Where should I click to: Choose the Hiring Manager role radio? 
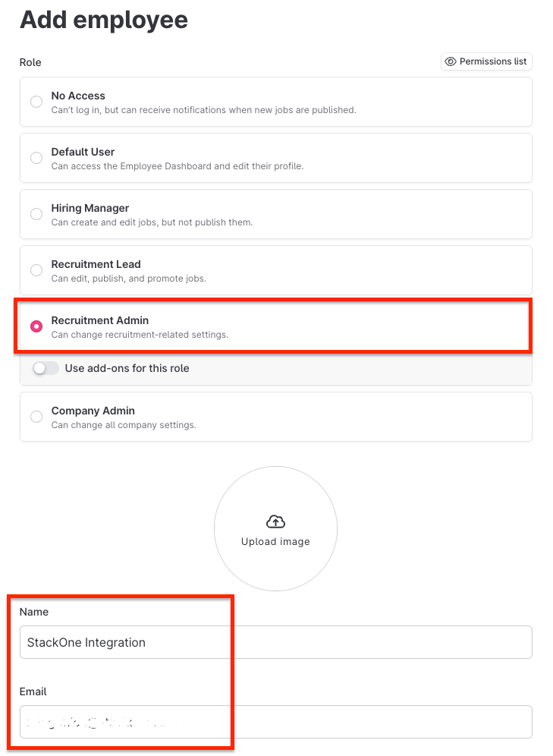36,214
